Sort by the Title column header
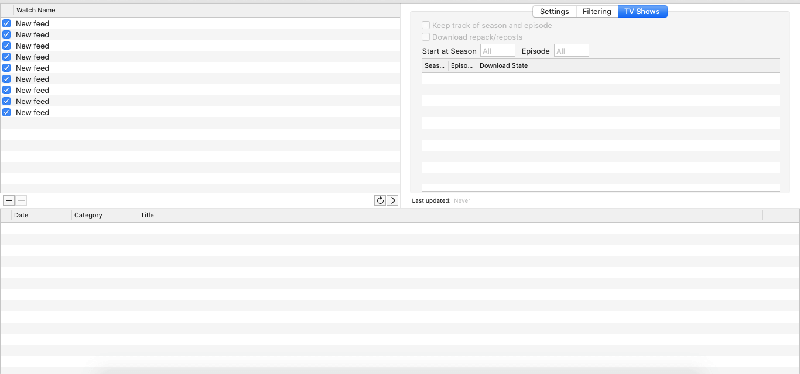Viewport: 800px width, 374px height. (x=147, y=215)
